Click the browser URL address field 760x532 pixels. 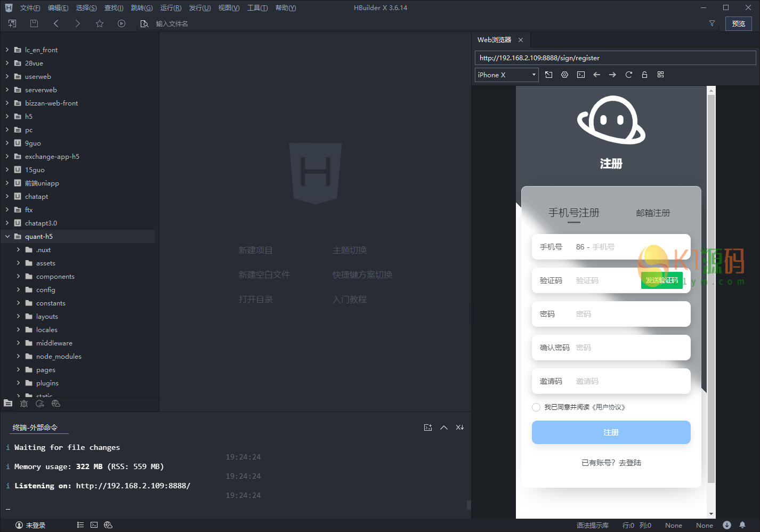tap(615, 58)
